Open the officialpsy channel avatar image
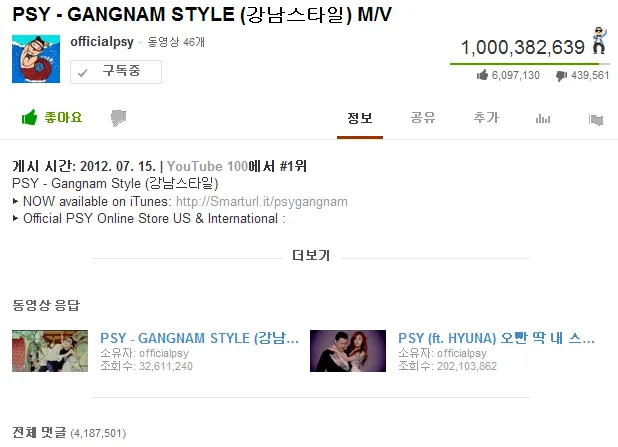 coord(36,59)
